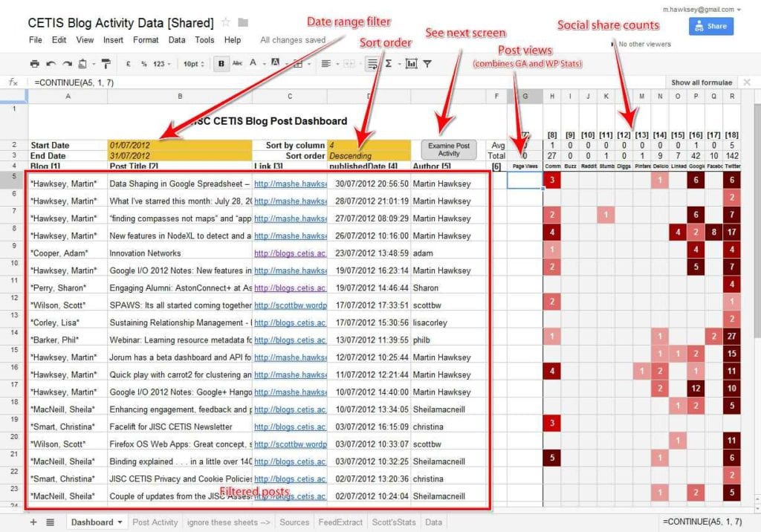761x532 pixels.
Task: Click the Start Date cell 01/07/2012
Action: coord(180,145)
